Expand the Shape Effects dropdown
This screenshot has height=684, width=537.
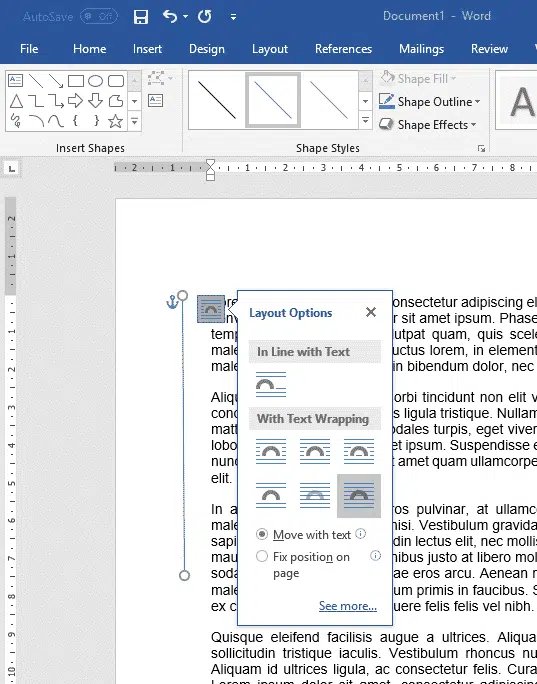point(428,125)
